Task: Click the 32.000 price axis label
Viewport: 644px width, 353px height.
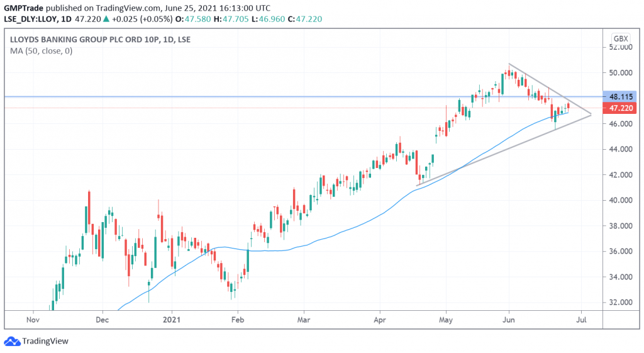Action: pos(621,302)
